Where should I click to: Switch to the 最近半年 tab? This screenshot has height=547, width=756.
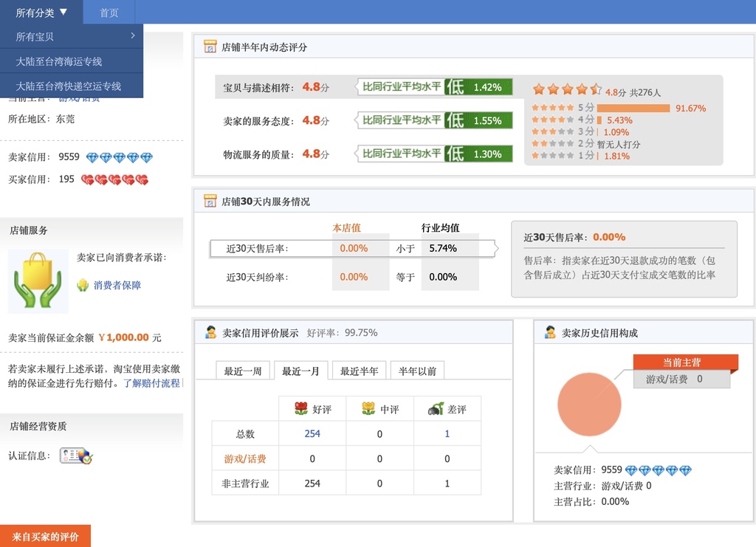tap(359, 371)
